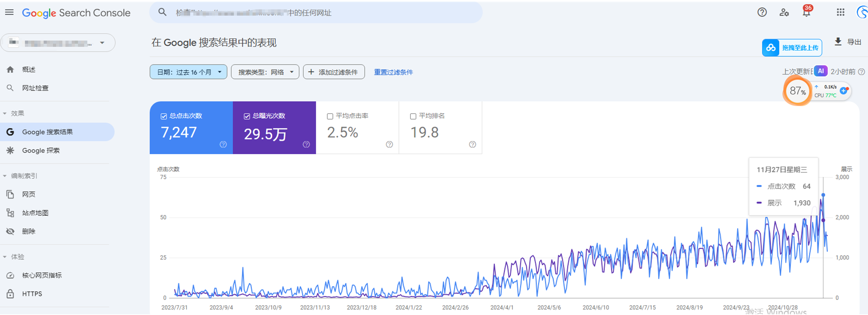
Task: Click help icon on average CTR card
Action: click(x=389, y=144)
